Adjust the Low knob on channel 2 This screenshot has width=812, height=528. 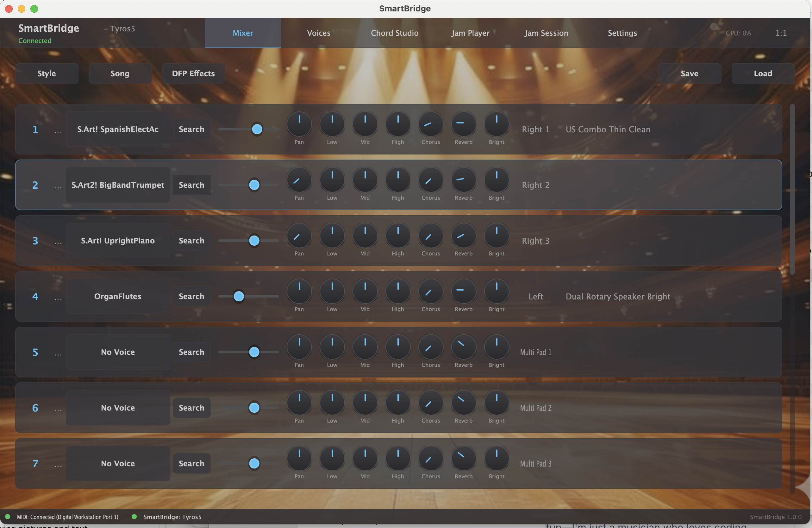click(x=332, y=180)
